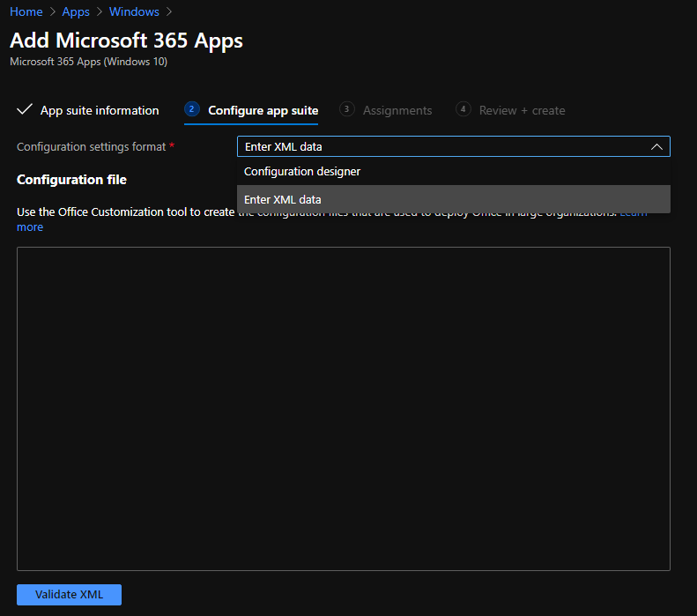
Task: Click the step 4 circle icon
Action: point(463,109)
